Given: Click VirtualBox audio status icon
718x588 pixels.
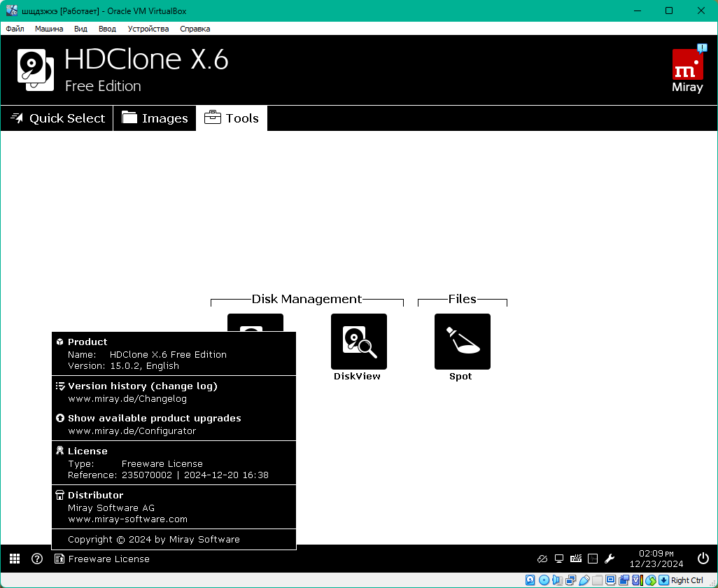Looking at the screenshot, I should [557, 580].
